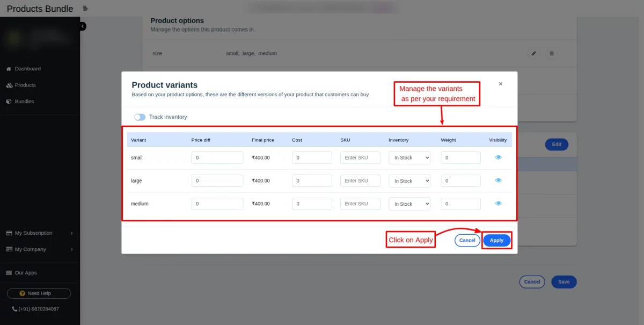Open Inventory dropdown for medium variant

pyautogui.click(x=409, y=204)
